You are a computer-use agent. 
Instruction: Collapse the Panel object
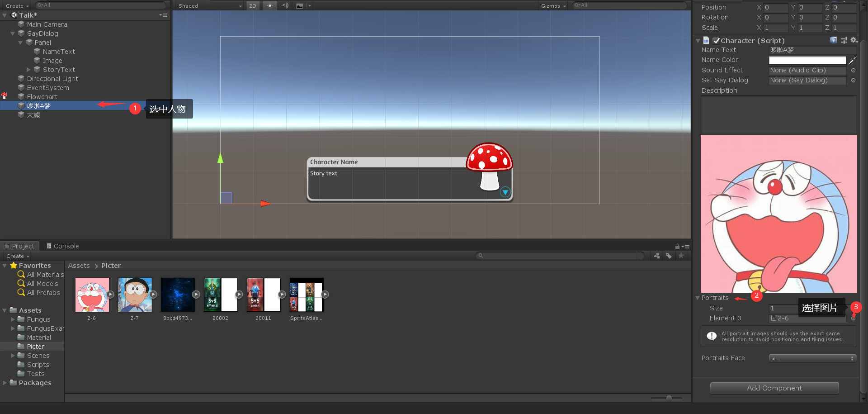click(20, 43)
